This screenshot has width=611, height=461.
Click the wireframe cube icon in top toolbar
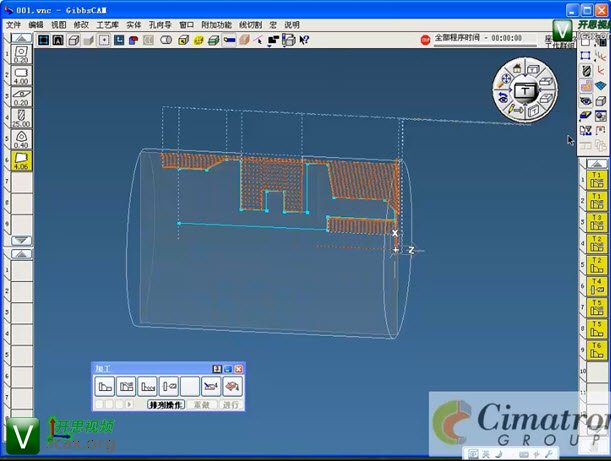click(74, 40)
